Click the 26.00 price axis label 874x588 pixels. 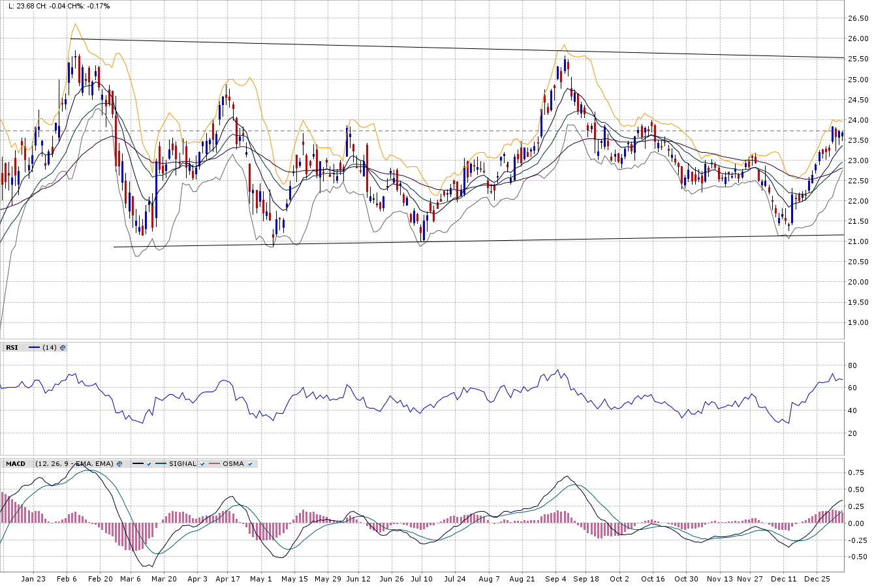(x=858, y=39)
